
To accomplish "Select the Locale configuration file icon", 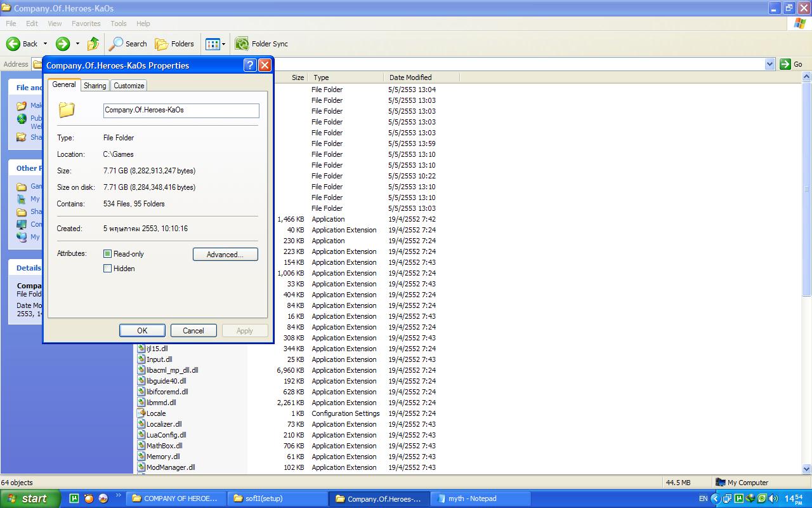I will [141, 413].
